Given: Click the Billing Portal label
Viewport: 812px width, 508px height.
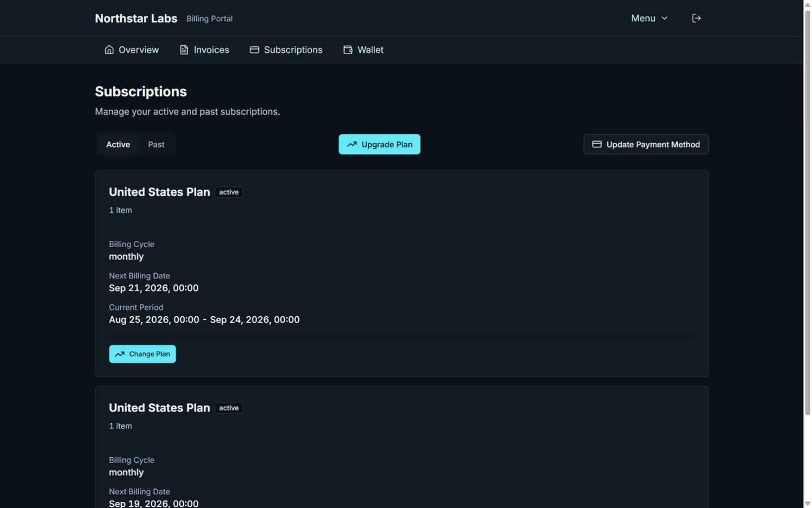Looking at the screenshot, I should tap(209, 19).
